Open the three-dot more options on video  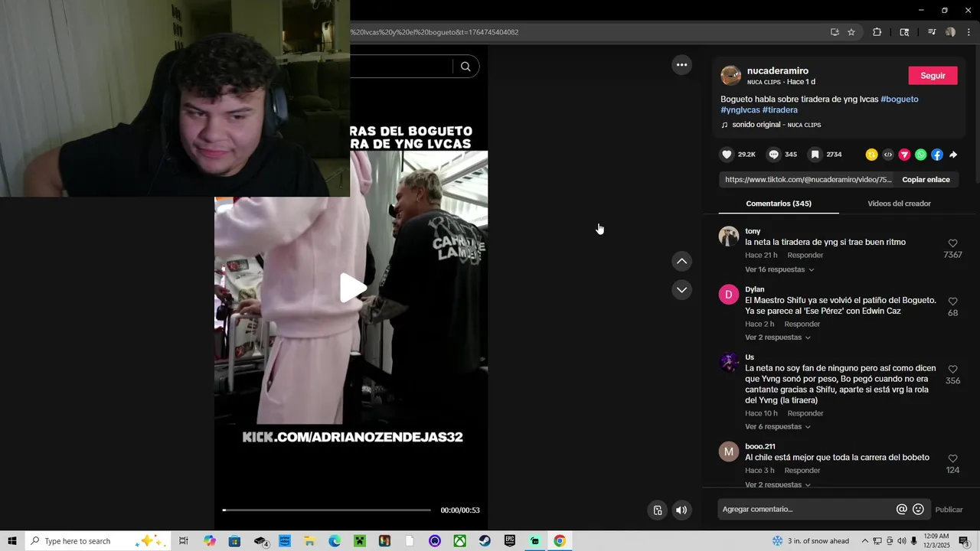[681, 65]
